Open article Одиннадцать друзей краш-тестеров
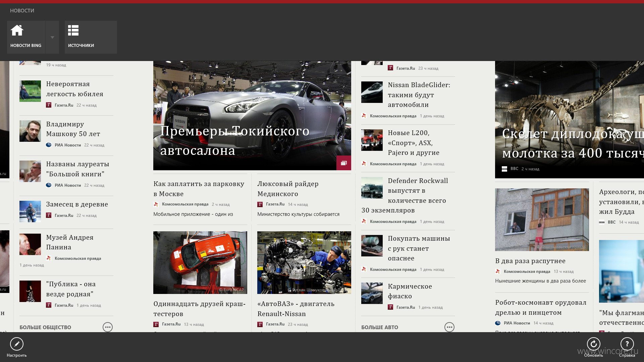The width and height of the screenshot is (644, 362). (200, 309)
